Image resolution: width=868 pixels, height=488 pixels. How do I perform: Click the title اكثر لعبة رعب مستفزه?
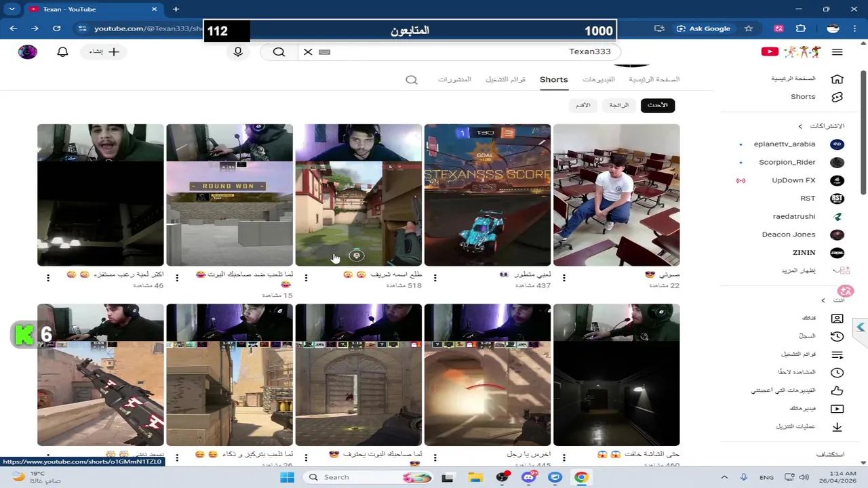115,274
